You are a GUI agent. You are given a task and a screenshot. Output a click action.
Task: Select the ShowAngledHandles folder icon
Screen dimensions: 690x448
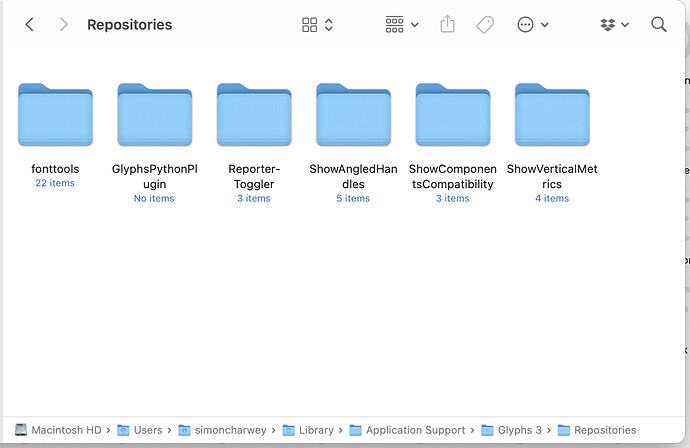pos(353,115)
